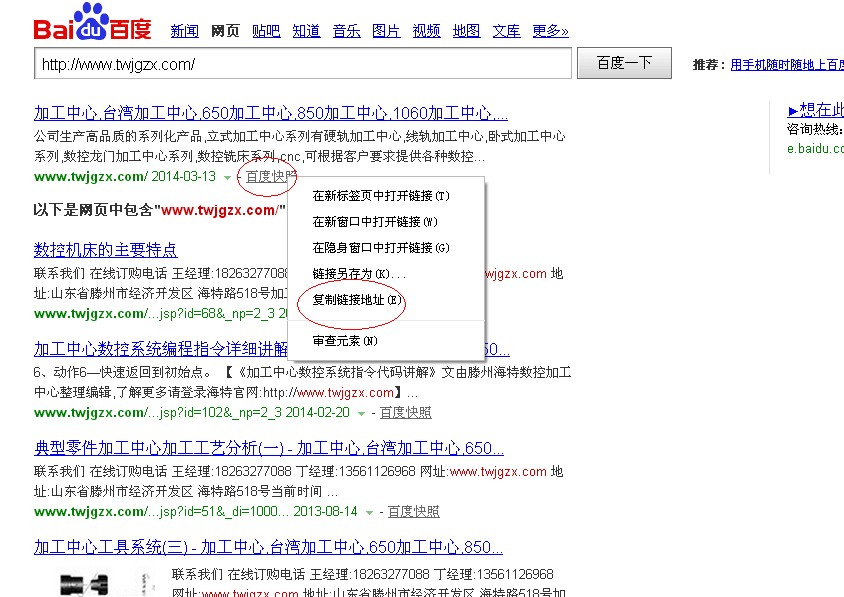The height and width of the screenshot is (597, 844).
Task: Focus the search box containing http://www.twjgzx.com/
Action: tap(303, 64)
